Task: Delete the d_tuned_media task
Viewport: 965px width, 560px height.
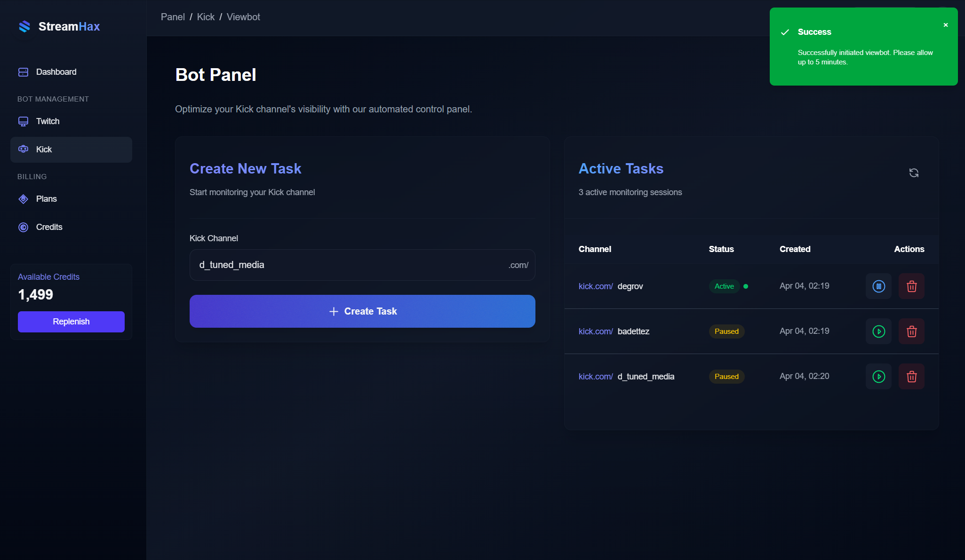Action: click(911, 376)
